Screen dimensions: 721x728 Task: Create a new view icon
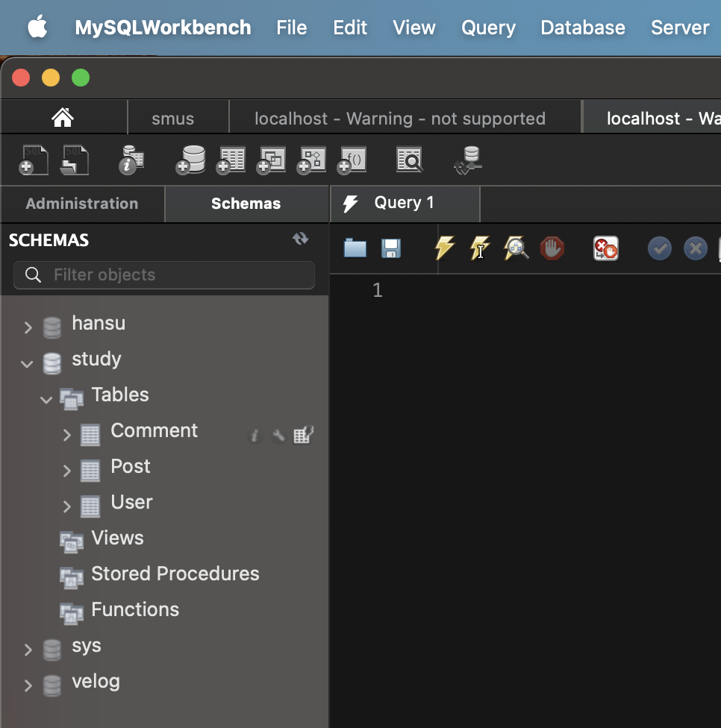click(271, 160)
